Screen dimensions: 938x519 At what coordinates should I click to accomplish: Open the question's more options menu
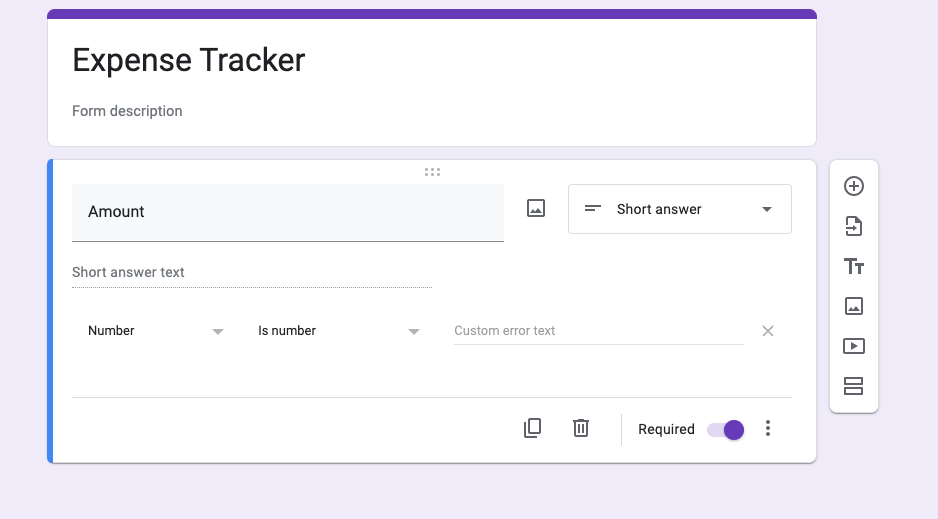click(768, 428)
